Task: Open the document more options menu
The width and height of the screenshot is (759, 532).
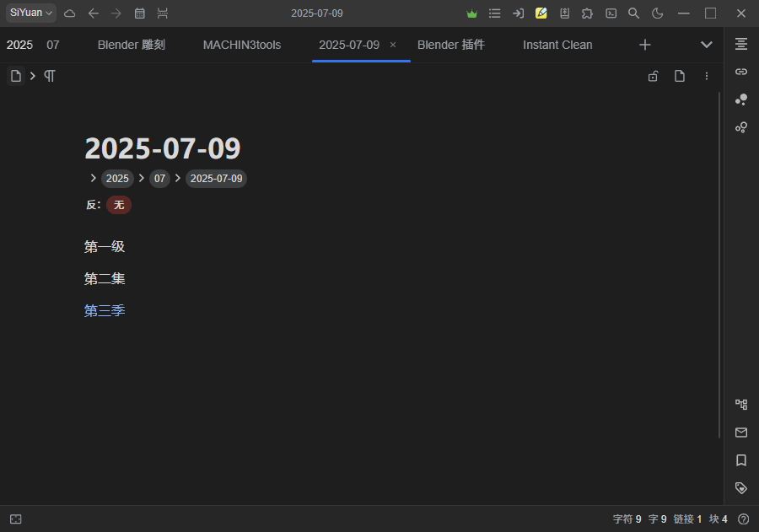Action: (x=707, y=76)
